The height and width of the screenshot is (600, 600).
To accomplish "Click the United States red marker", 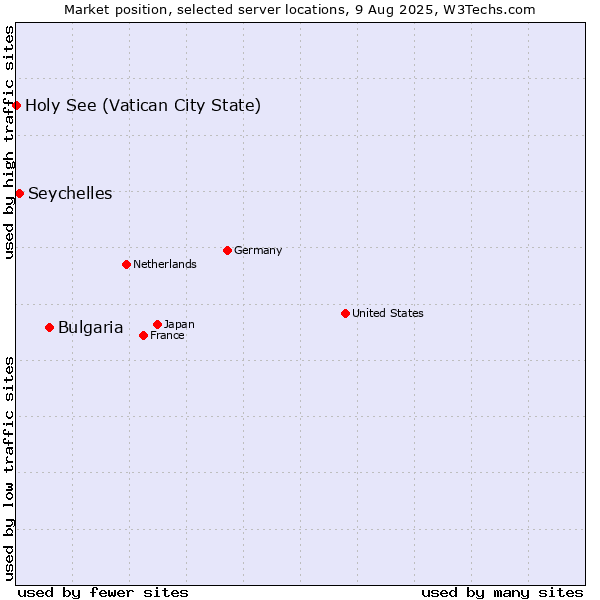I will (x=346, y=314).
